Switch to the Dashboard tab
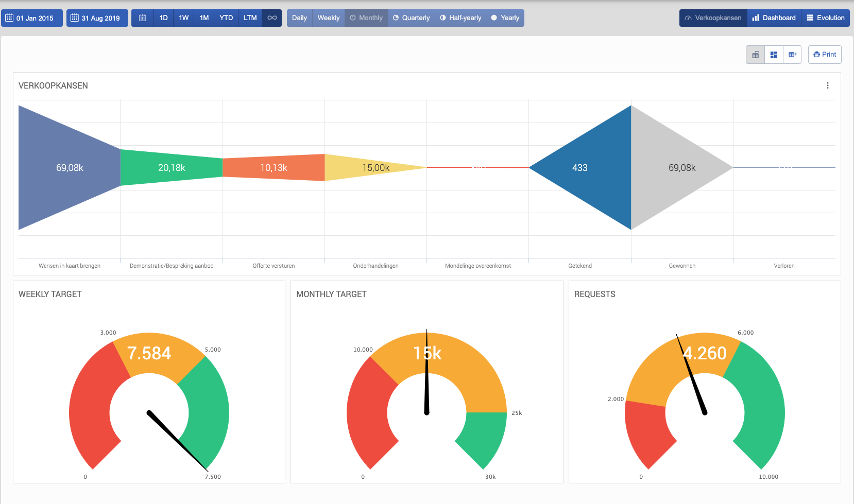The height and width of the screenshot is (504, 854). pyautogui.click(x=774, y=18)
